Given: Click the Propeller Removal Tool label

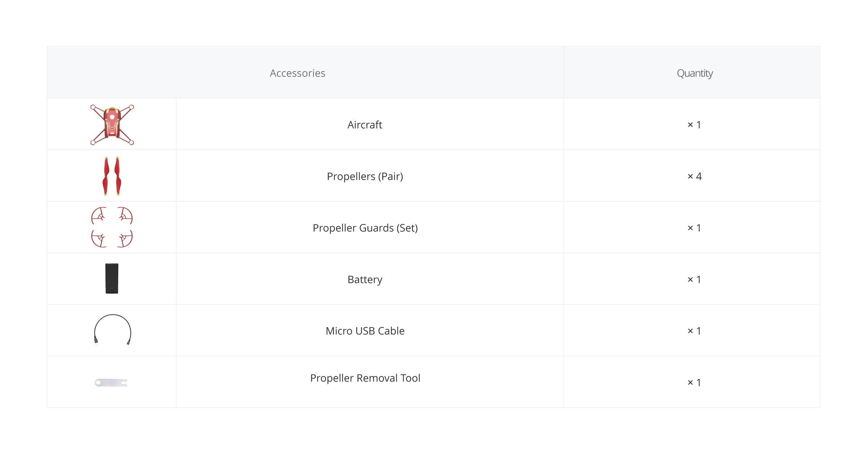Looking at the screenshot, I should (365, 378).
